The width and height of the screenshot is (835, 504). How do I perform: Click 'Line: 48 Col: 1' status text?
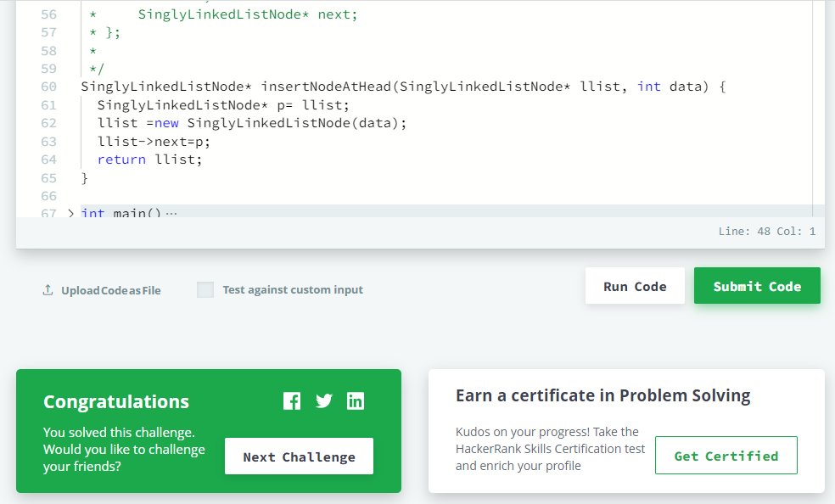(767, 232)
